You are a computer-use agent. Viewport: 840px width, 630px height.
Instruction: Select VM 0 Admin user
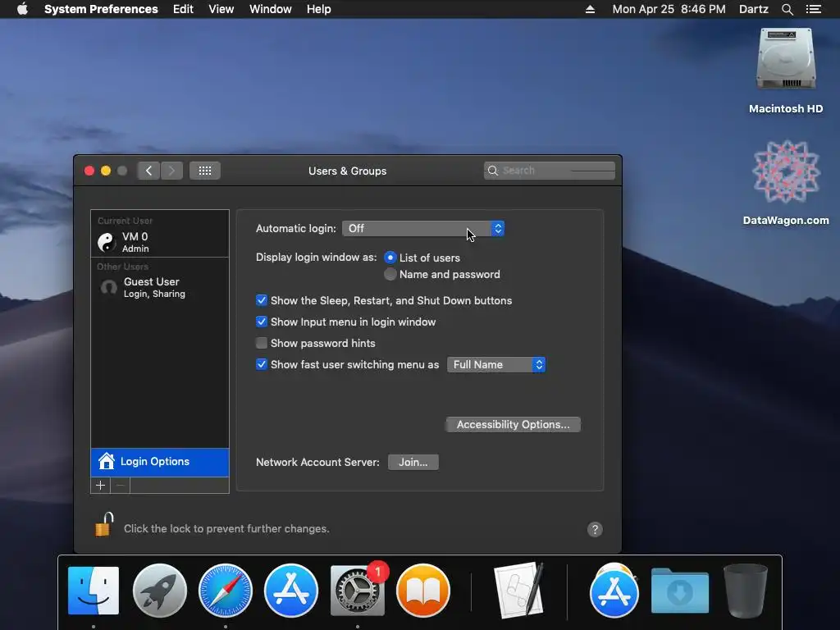[160, 242]
